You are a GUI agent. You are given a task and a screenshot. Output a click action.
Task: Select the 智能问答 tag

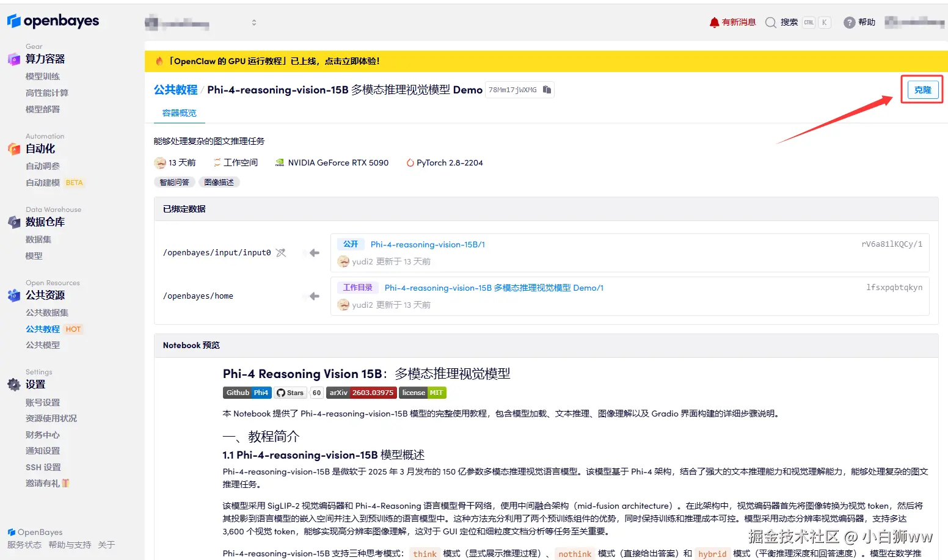point(174,183)
